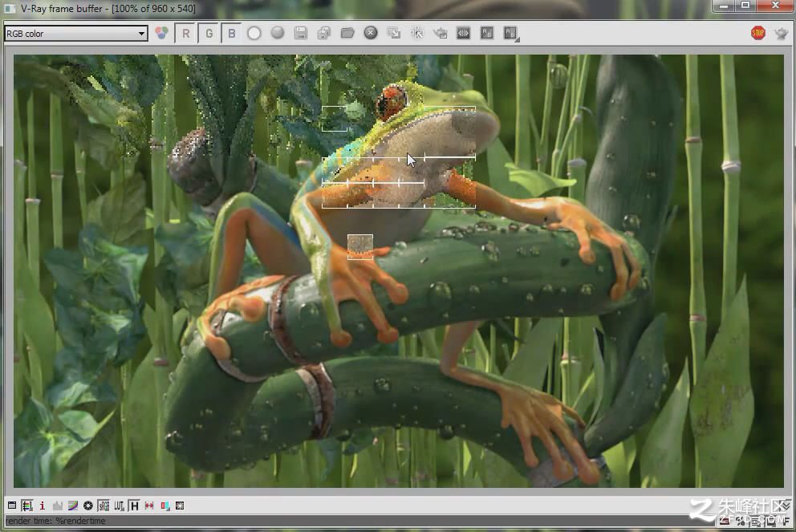Show the corrections control window icon
The width and height of the screenshot is (796, 532).
pos(12,506)
